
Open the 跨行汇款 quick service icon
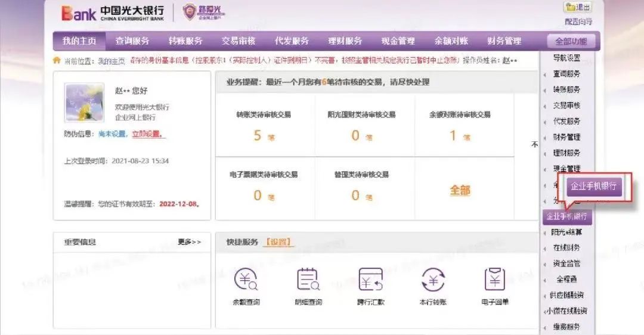(x=370, y=280)
